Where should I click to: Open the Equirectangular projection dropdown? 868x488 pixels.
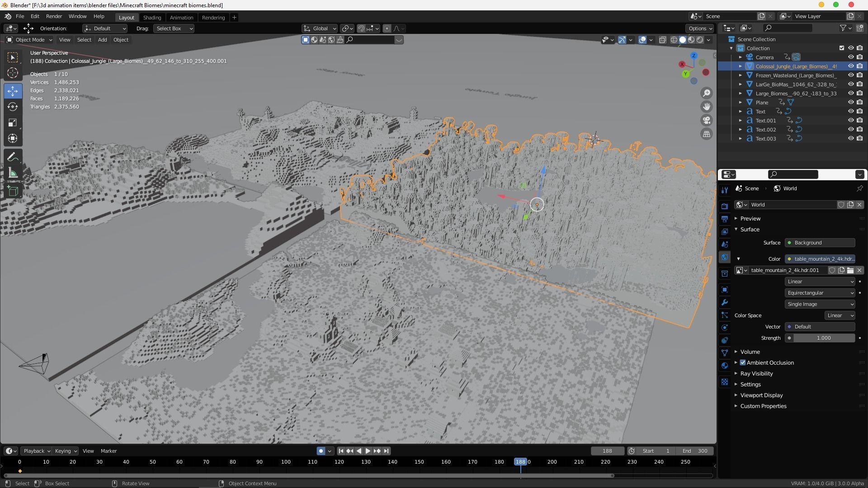[820, 293]
